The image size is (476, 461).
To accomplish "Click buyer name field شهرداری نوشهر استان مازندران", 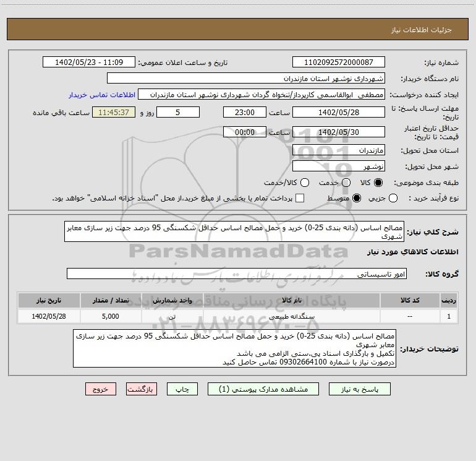I will (x=246, y=79).
